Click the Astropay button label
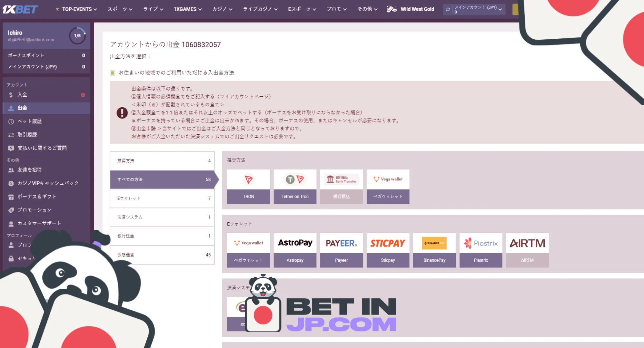 [295, 260]
